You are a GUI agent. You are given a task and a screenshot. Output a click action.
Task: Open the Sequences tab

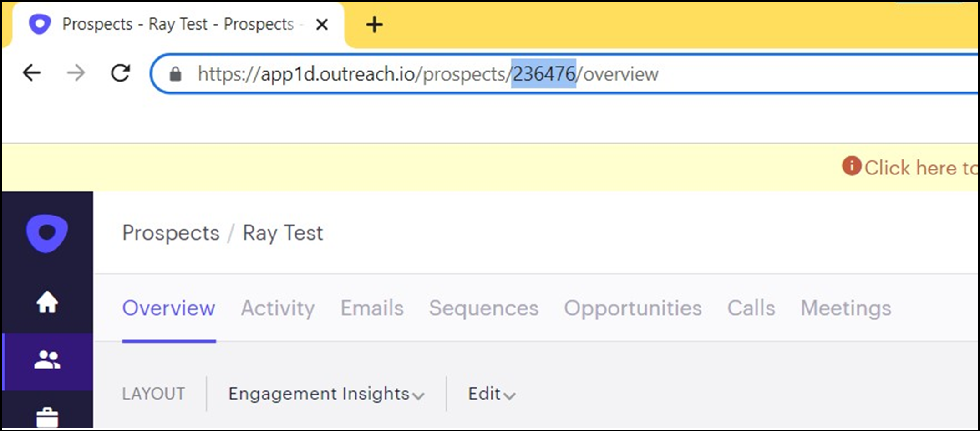tap(483, 308)
